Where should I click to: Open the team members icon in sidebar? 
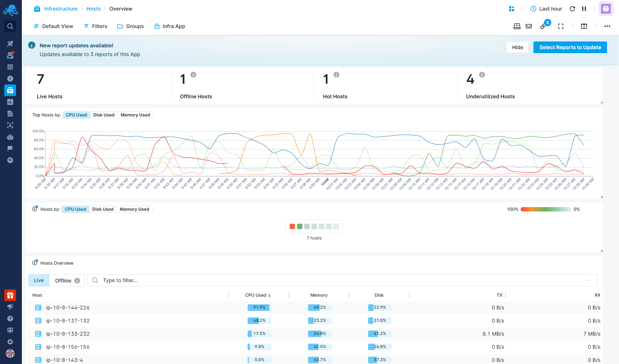(10, 330)
